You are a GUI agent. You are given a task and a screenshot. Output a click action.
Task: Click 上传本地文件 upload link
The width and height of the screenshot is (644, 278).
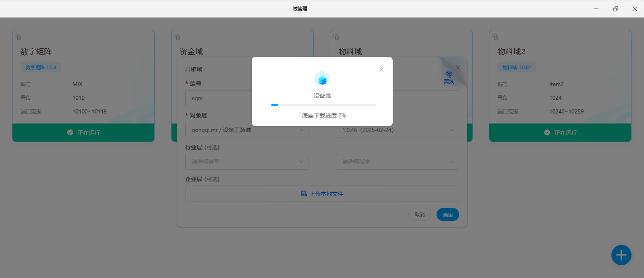322,194
